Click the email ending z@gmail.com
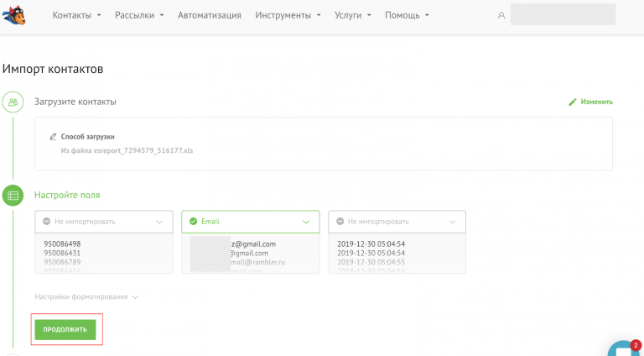The height and width of the screenshot is (356, 644). click(x=253, y=244)
